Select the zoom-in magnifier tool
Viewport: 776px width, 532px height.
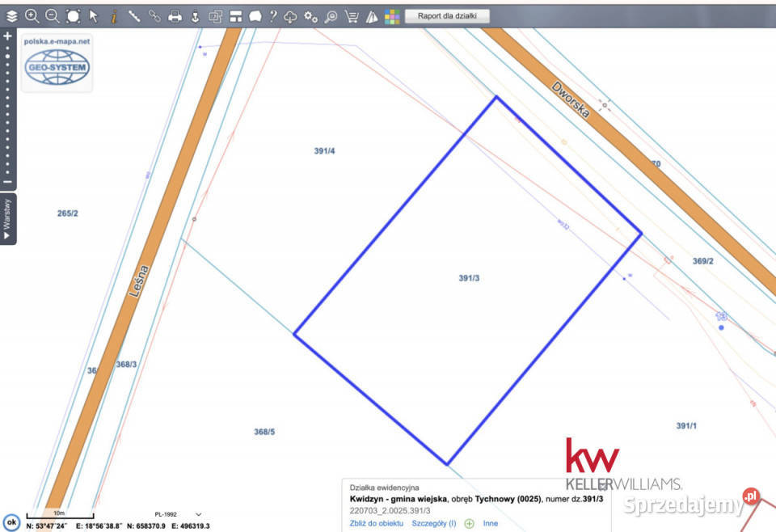[x=32, y=14]
